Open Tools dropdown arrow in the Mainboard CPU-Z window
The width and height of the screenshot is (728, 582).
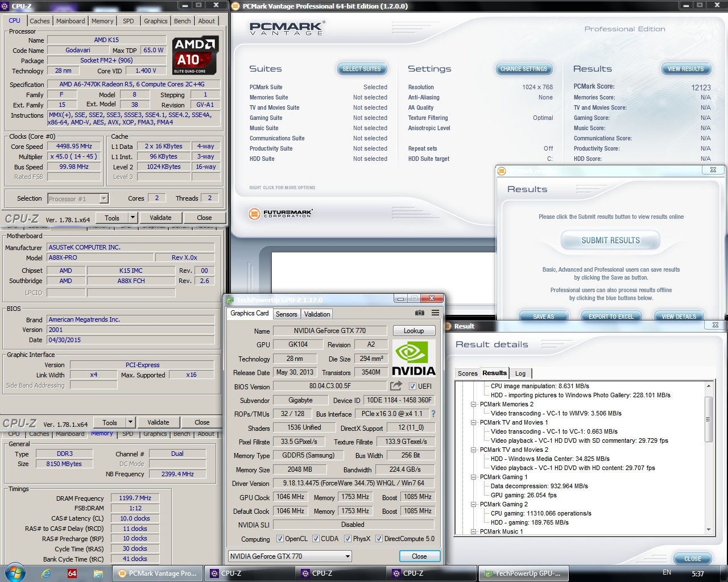point(130,422)
